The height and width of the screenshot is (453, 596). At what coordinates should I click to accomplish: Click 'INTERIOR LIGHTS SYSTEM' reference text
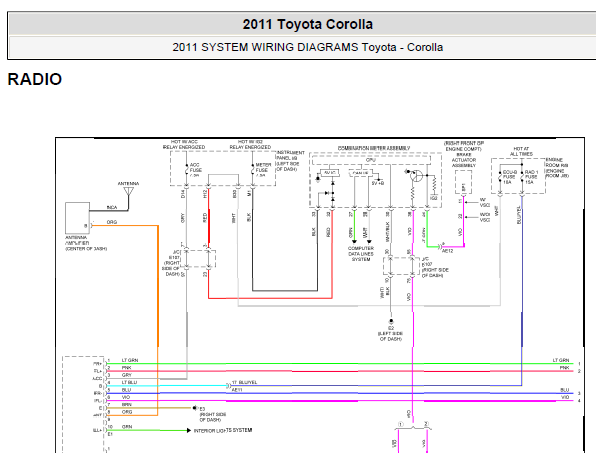pyautogui.click(x=223, y=430)
